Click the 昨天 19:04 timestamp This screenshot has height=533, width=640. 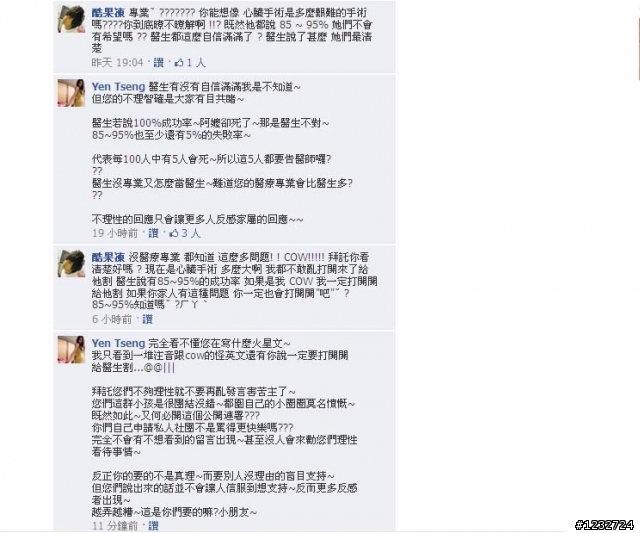click(x=118, y=63)
